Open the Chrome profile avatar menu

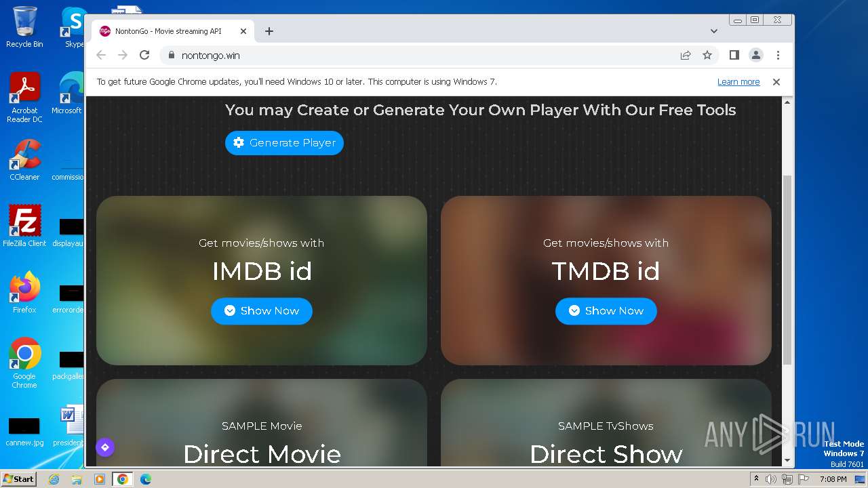point(755,55)
